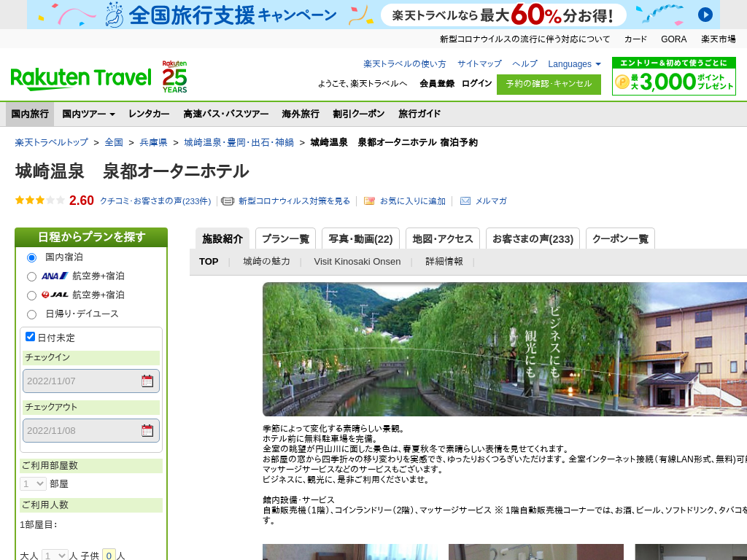Go to 楽天トラベルトップ breadcrumb
The image size is (747, 560).
tap(52, 142)
